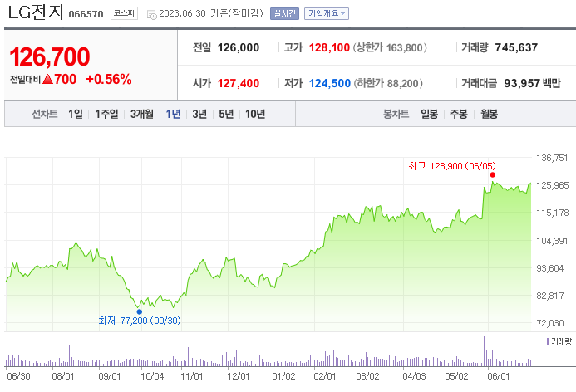Viewport: 576px width, 392px height.
Task: Click the upper limit text 상한가 163,800
Action: 390,47
